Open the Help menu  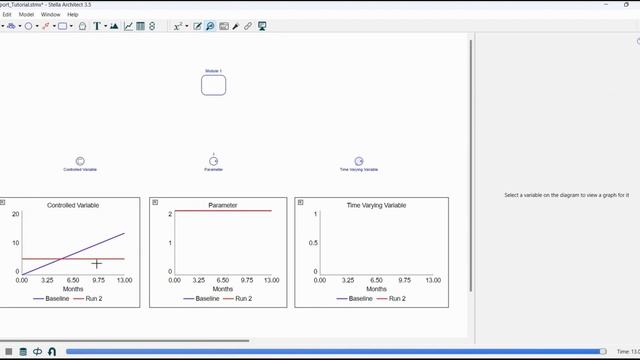point(73,14)
